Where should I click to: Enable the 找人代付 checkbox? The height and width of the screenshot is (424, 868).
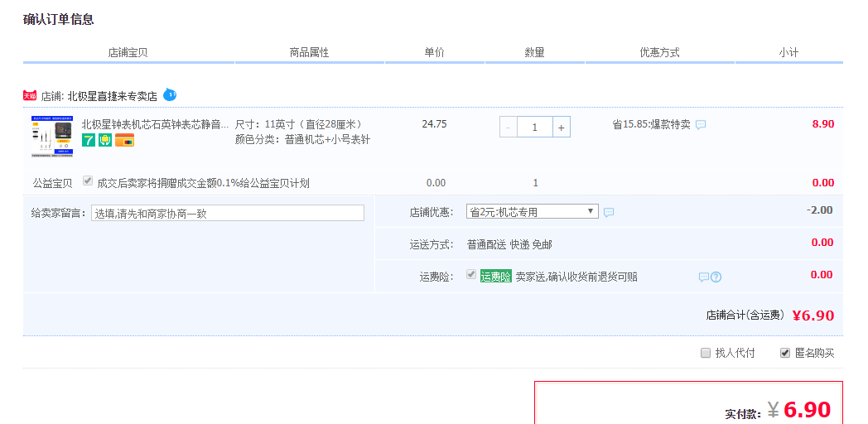(x=706, y=353)
